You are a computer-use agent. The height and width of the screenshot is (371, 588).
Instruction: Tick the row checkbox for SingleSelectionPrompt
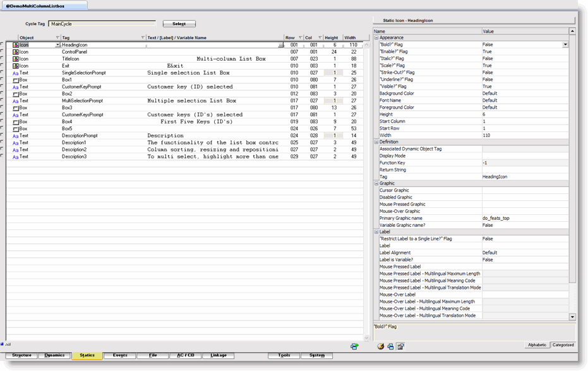click(2, 71)
